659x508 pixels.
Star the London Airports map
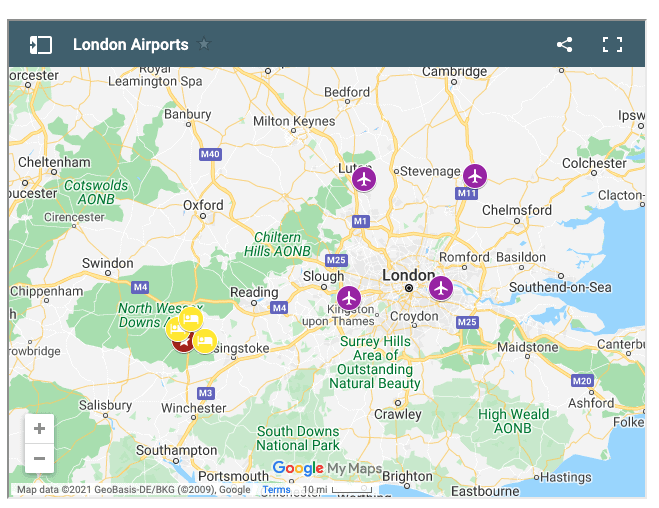[204, 44]
